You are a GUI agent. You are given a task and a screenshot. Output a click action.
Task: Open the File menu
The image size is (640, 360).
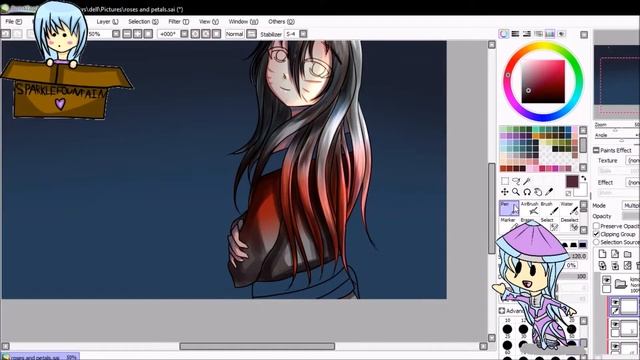click(13, 22)
